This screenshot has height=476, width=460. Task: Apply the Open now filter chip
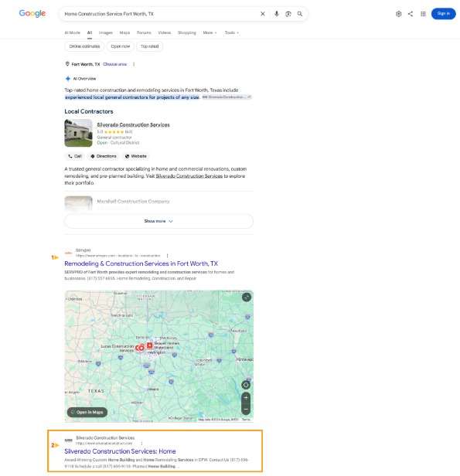(x=121, y=46)
